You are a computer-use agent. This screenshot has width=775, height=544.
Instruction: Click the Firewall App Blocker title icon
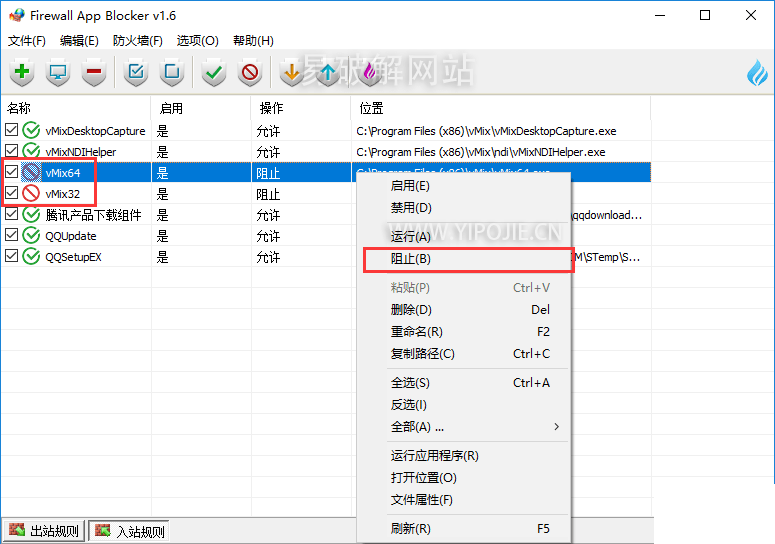(x=16, y=15)
